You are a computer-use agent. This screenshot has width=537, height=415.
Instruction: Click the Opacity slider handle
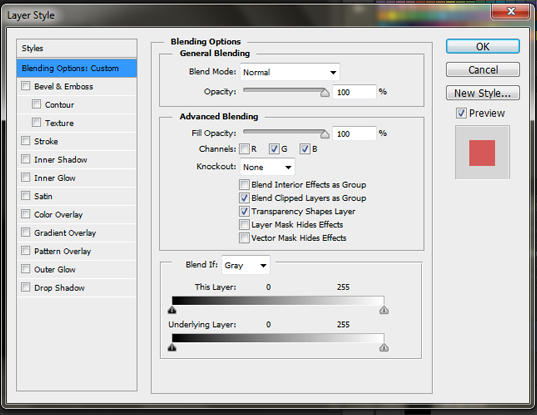tap(325, 93)
